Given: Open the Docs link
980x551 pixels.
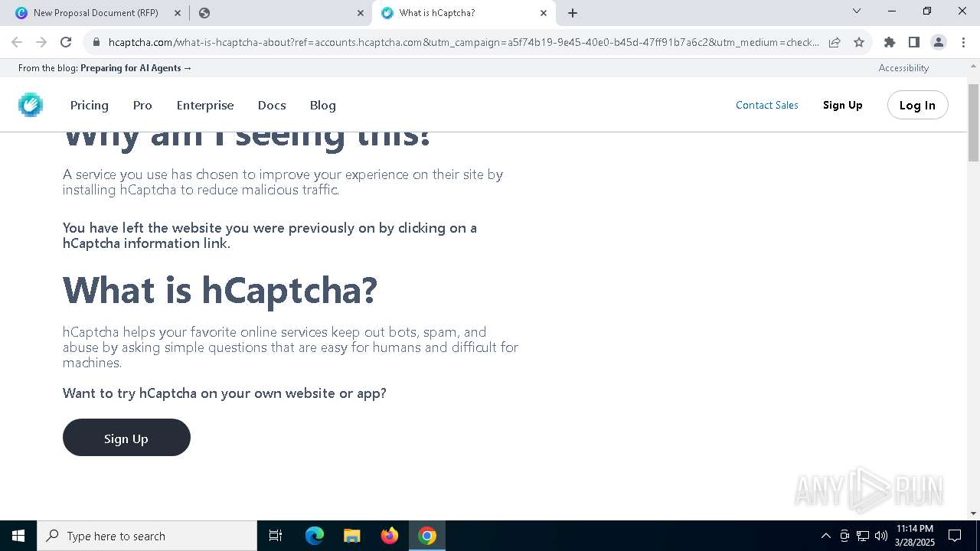Looking at the screenshot, I should 272,105.
